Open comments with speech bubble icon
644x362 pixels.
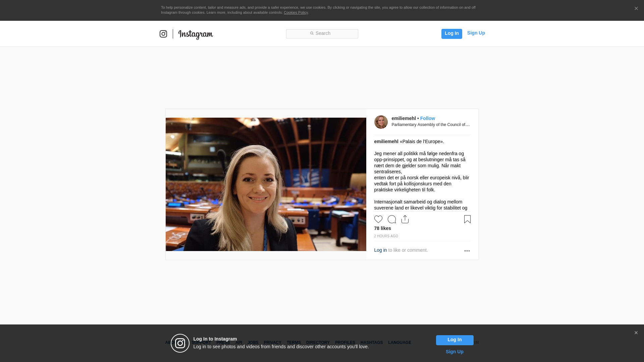392,219
